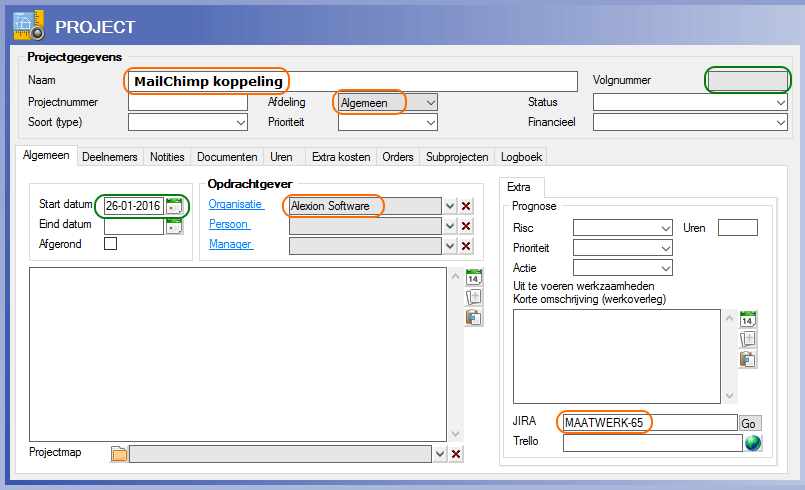Insert date stamp in Korte omschrijving box

pos(748,319)
